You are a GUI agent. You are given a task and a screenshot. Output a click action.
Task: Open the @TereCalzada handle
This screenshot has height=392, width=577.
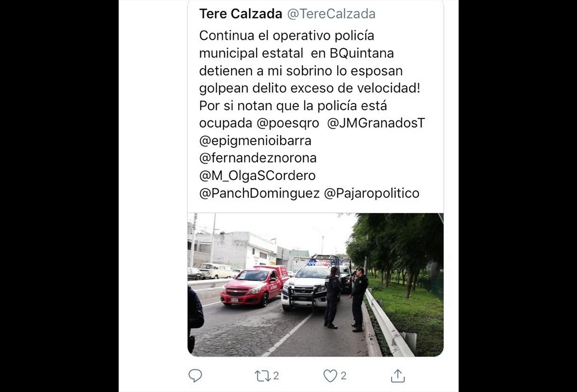point(331,14)
